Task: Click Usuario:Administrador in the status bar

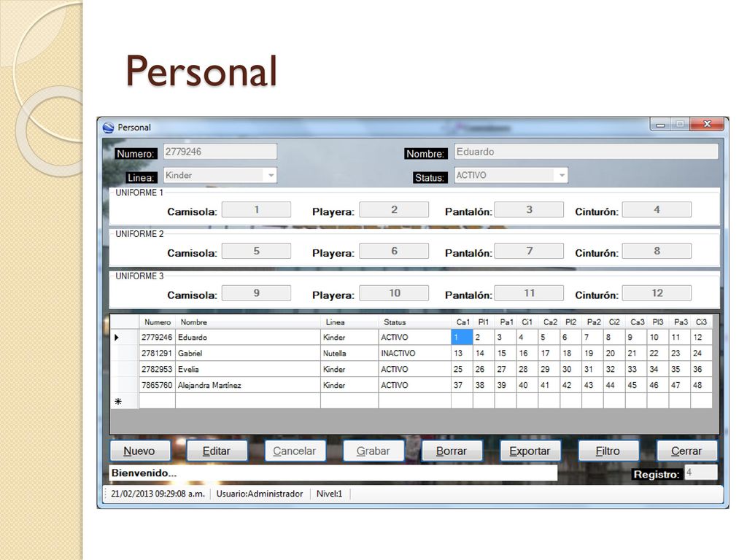Action: (260, 494)
